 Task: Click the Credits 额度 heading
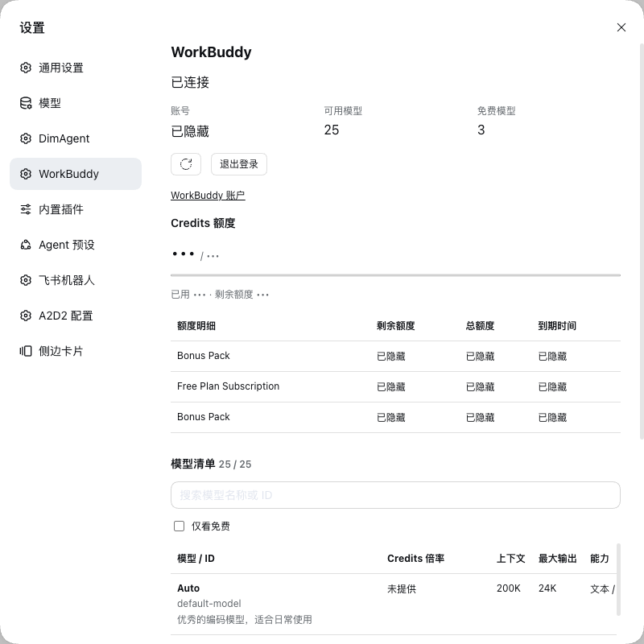tap(203, 224)
